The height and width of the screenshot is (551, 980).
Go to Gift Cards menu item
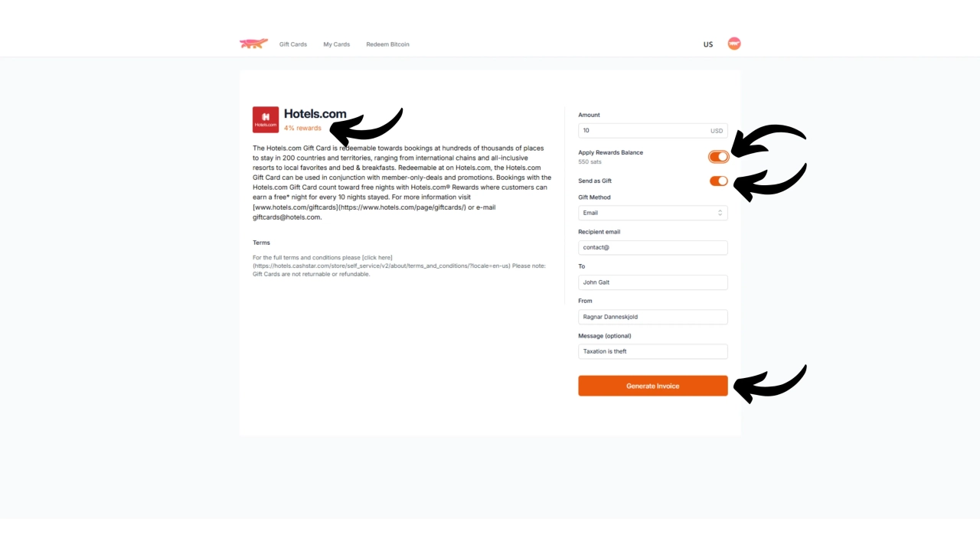point(293,44)
